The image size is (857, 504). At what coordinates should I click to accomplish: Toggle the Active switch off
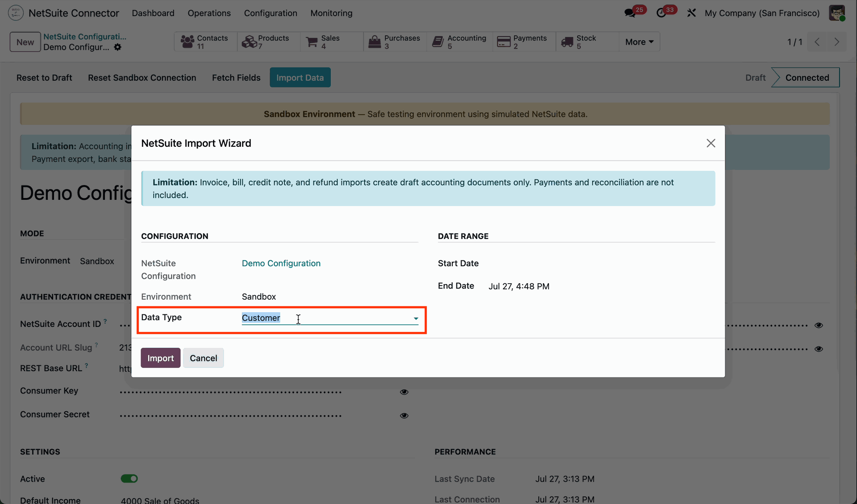pyautogui.click(x=129, y=479)
